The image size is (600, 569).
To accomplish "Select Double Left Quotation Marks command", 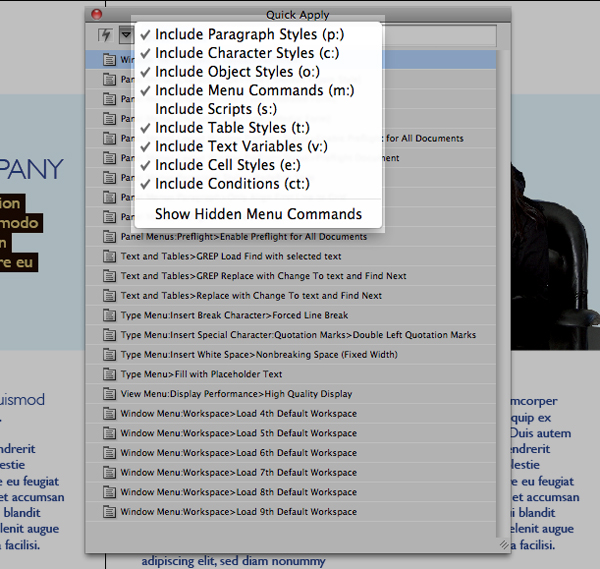I will point(298,335).
